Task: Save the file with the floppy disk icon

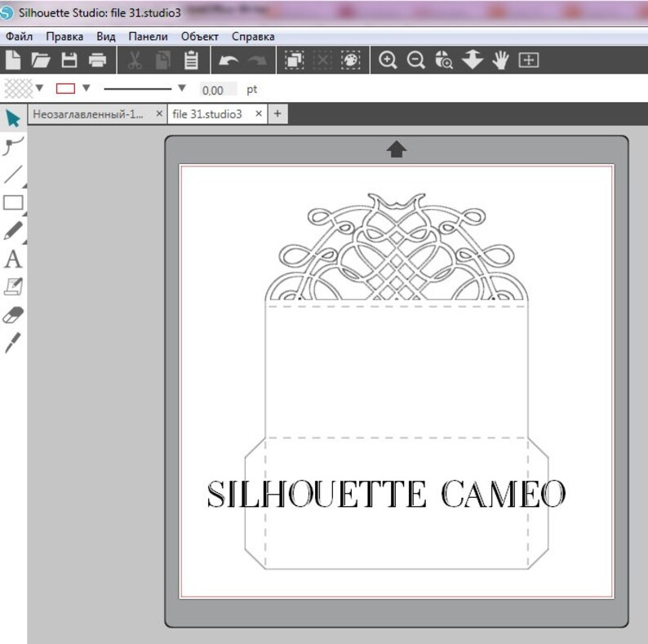Action: pyautogui.click(x=69, y=60)
